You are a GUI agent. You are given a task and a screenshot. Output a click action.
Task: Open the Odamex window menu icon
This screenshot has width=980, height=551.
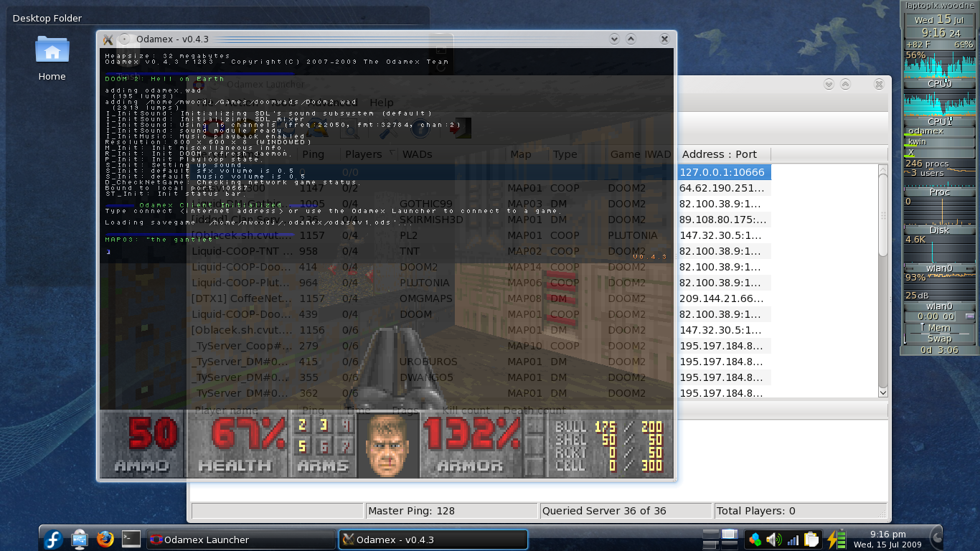[108, 39]
